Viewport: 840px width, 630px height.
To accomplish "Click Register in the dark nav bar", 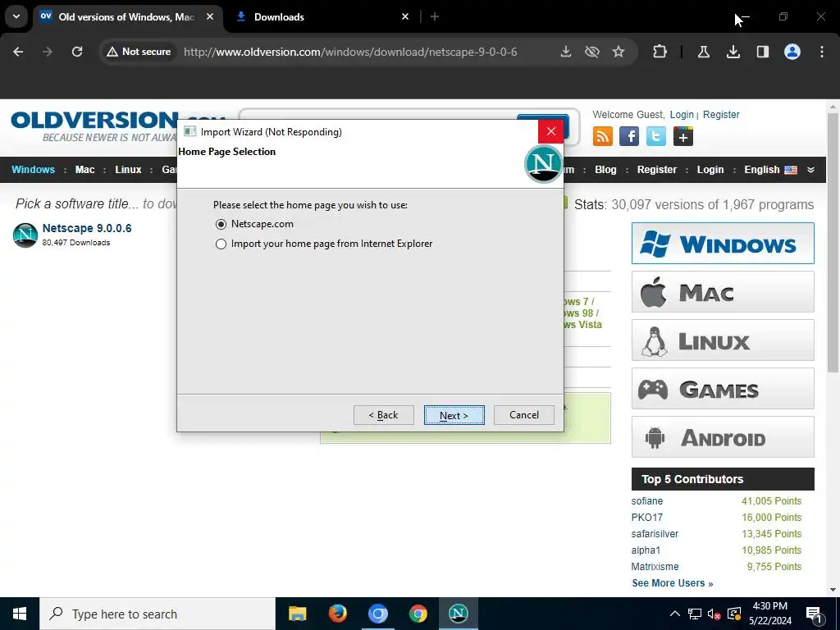I will (657, 170).
